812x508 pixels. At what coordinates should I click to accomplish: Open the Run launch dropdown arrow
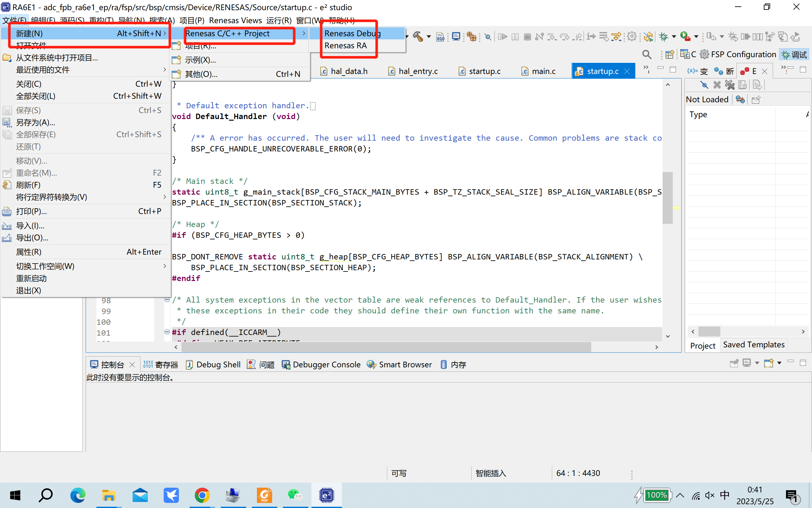click(x=696, y=37)
